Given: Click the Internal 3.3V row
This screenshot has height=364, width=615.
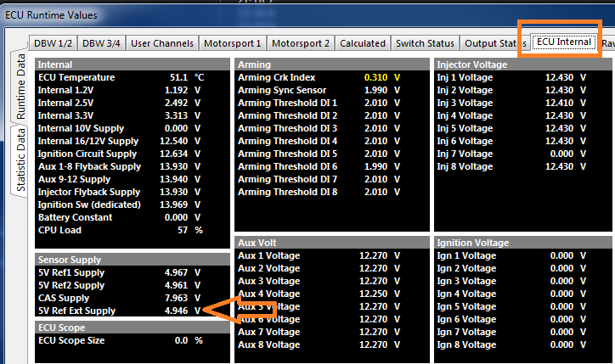Looking at the screenshot, I should point(133,115).
